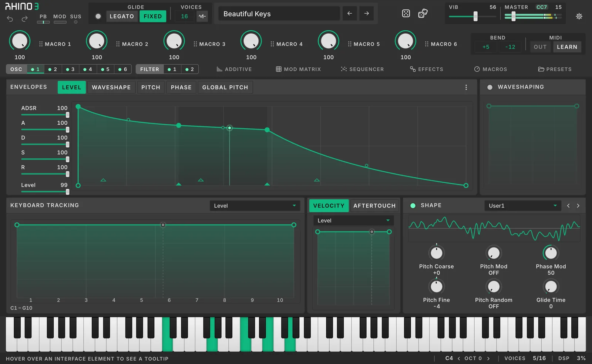The width and height of the screenshot is (592, 364).
Task: Click the Macro 1 drag handle dots
Action: point(41,44)
